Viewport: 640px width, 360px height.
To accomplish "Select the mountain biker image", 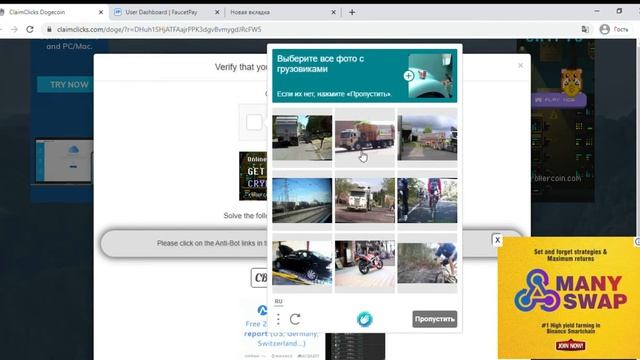I will pyautogui.click(x=427, y=263).
